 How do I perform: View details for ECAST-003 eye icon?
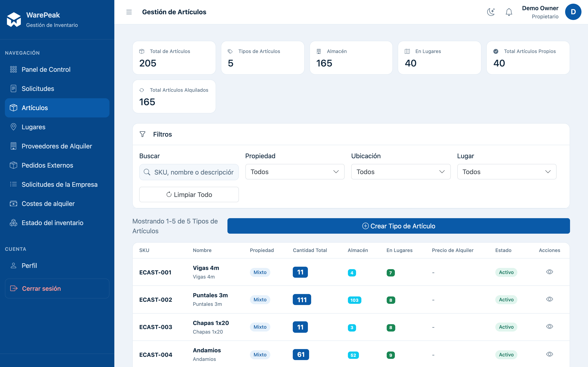coord(549,326)
